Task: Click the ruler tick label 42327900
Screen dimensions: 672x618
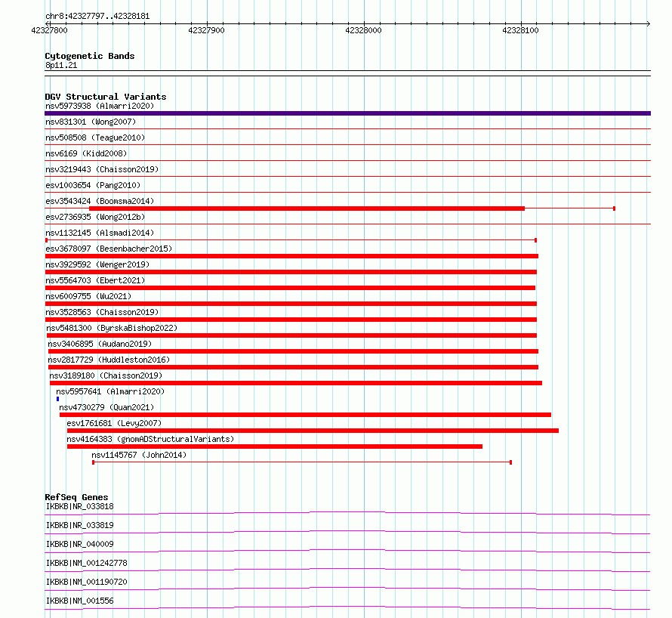Action: 206,30
